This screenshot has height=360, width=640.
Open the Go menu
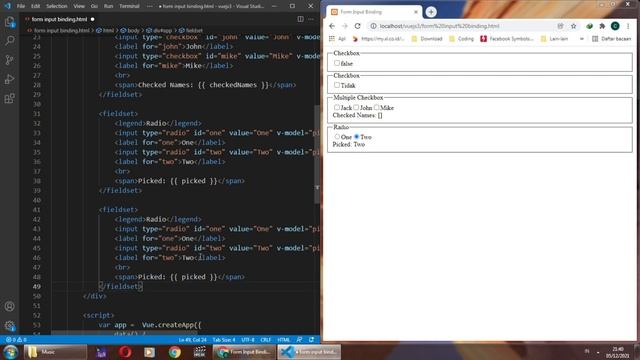coord(94,6)
